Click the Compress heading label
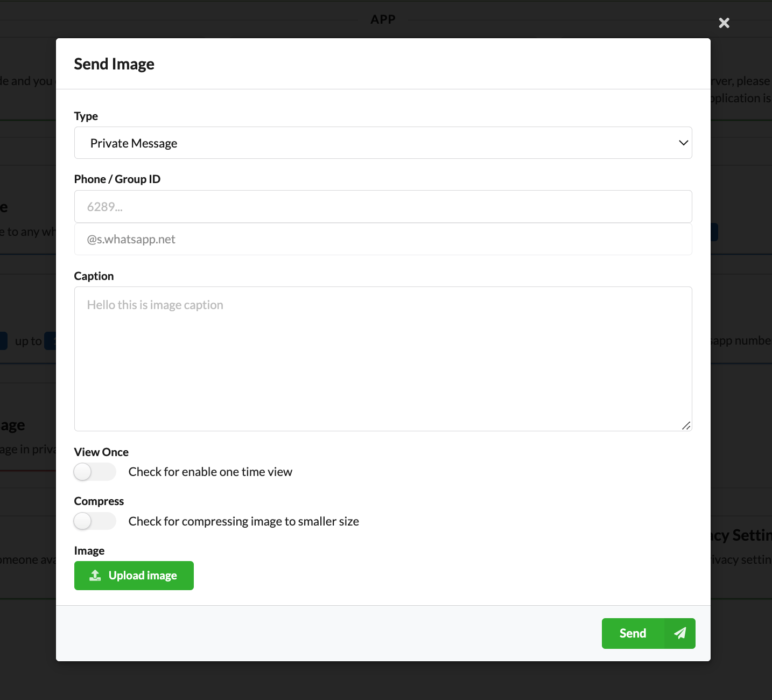This screenshot has height=700, width=772. (99, 501)
